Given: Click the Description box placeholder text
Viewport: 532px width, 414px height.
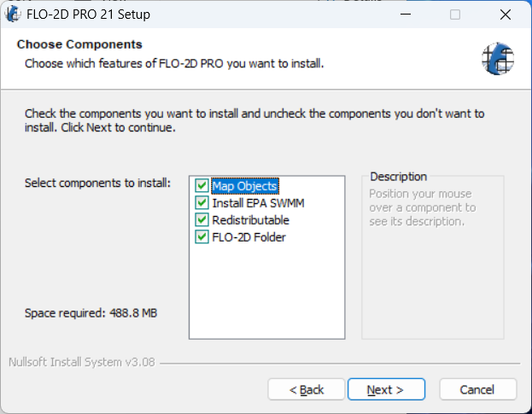Looking at the screenshot, I should tap(422, 207).
